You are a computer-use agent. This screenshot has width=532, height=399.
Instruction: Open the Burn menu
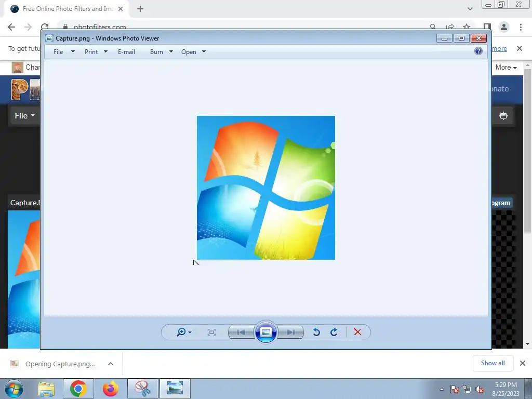pyautogui.click(x=156, y=52)
